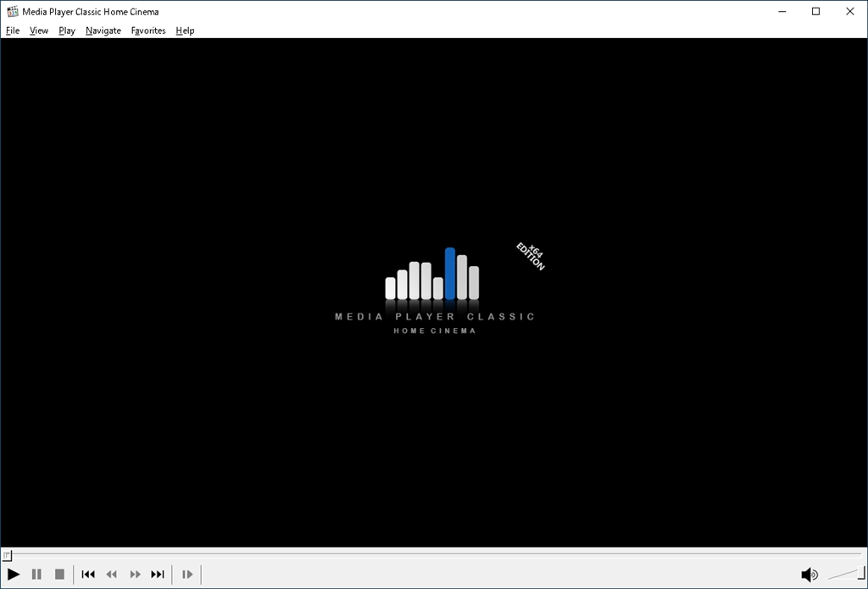The image size is (868, 589).
Task: Close the Media Player Classic window
Action: [x=850, y=12]
